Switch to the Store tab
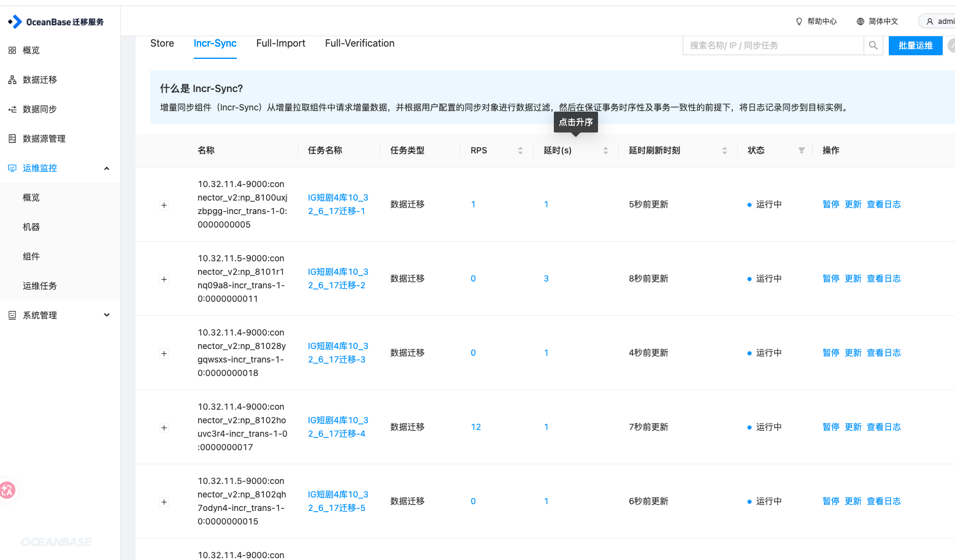955x560 pixels. (162, 44)
